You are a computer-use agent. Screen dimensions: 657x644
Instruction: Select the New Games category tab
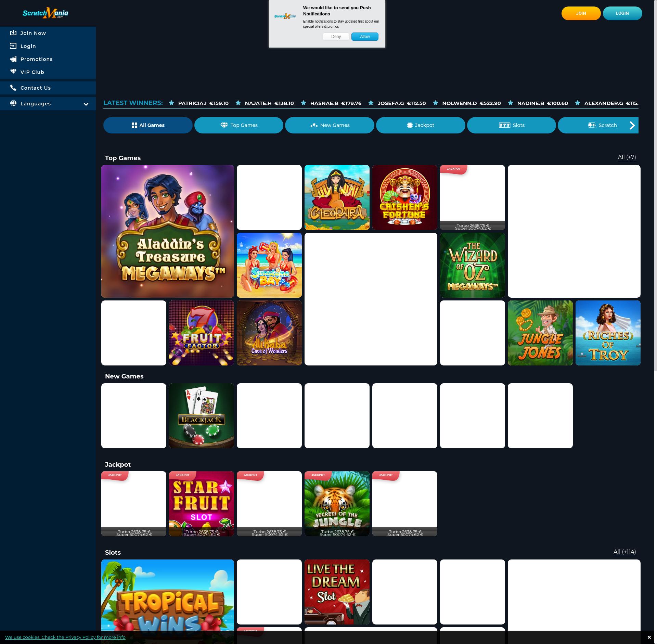(330, 125)
